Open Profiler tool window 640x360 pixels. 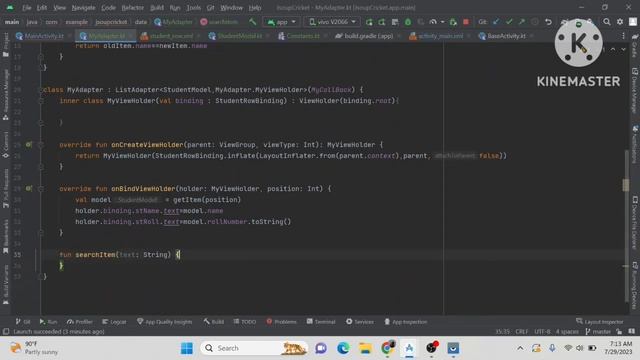80,322
